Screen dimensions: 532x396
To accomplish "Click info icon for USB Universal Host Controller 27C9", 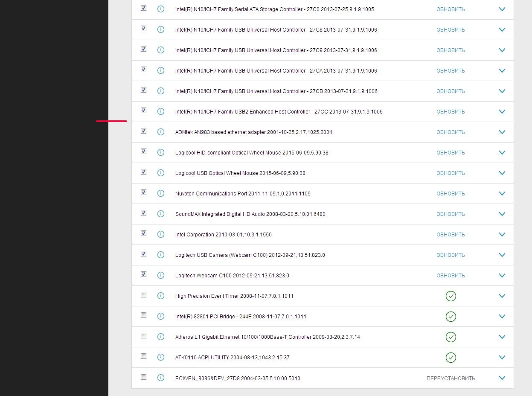I will (161, 50).
